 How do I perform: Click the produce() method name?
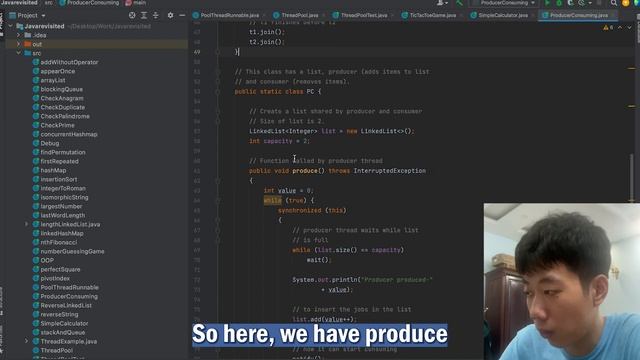[x=304, y=171]
